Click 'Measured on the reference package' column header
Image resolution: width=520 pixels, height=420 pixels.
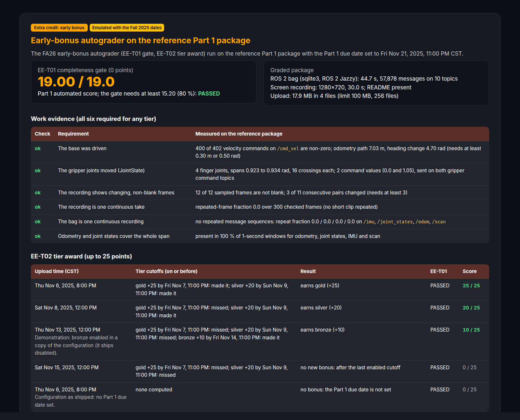[x=239, y=134]
